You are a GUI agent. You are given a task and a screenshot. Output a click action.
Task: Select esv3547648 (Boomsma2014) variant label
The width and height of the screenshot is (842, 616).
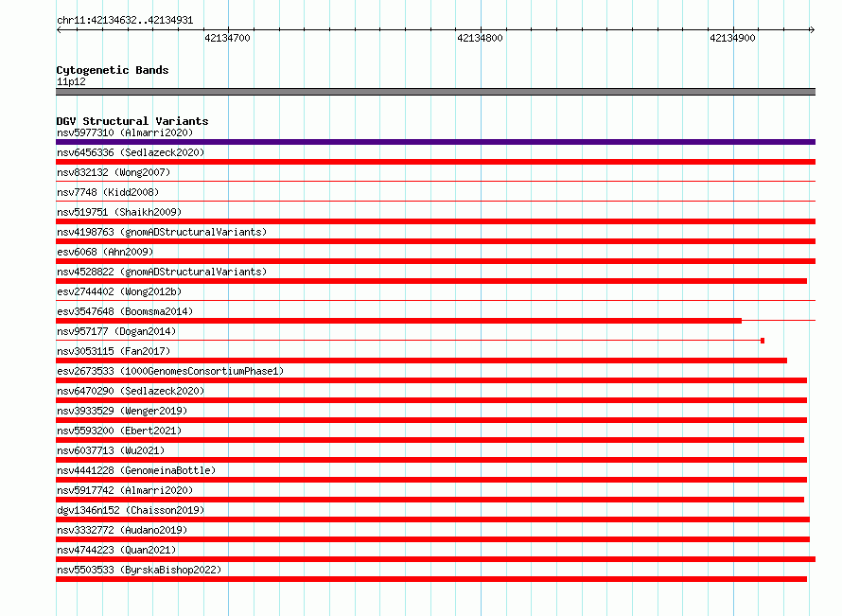click(125, 311)
